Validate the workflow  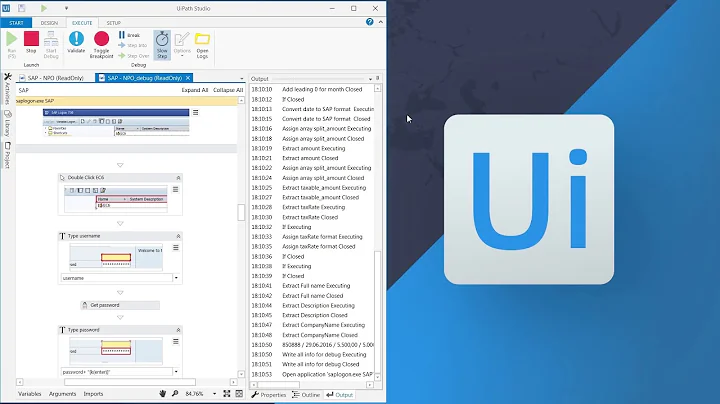pyautogui.click(x=76, y=43)
